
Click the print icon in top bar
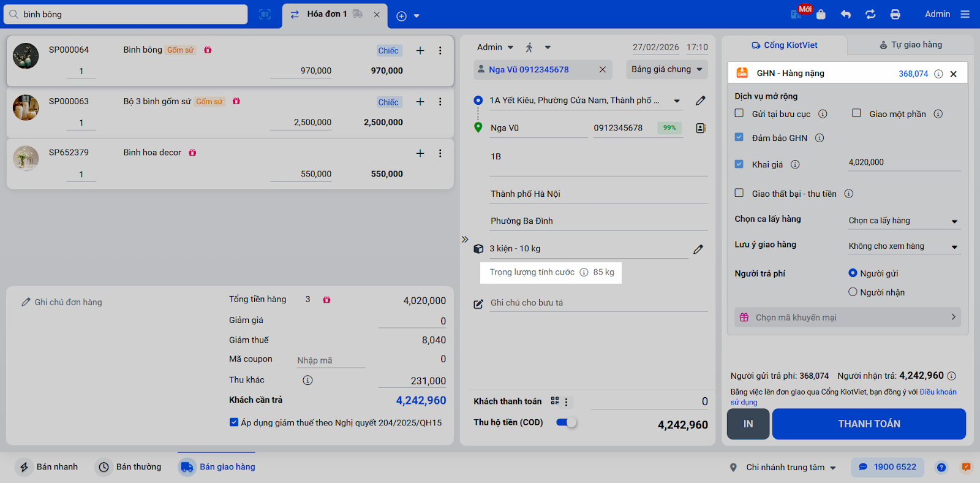click(895, 14)
